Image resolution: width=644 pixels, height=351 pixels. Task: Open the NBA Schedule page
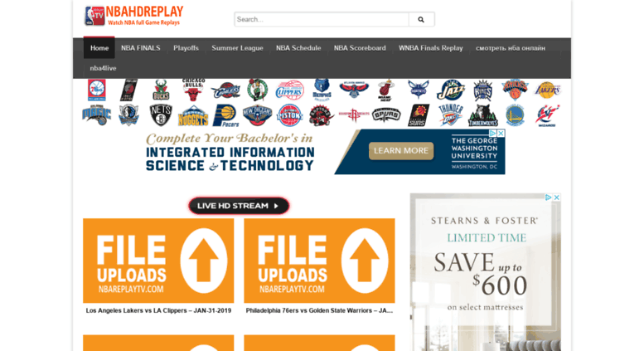point(298,48)
